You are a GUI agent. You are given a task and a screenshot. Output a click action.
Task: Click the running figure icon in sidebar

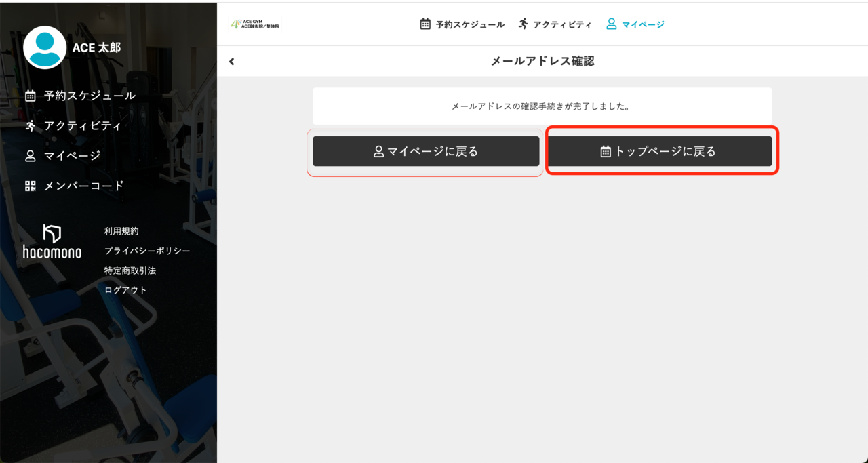coord(30,125)
